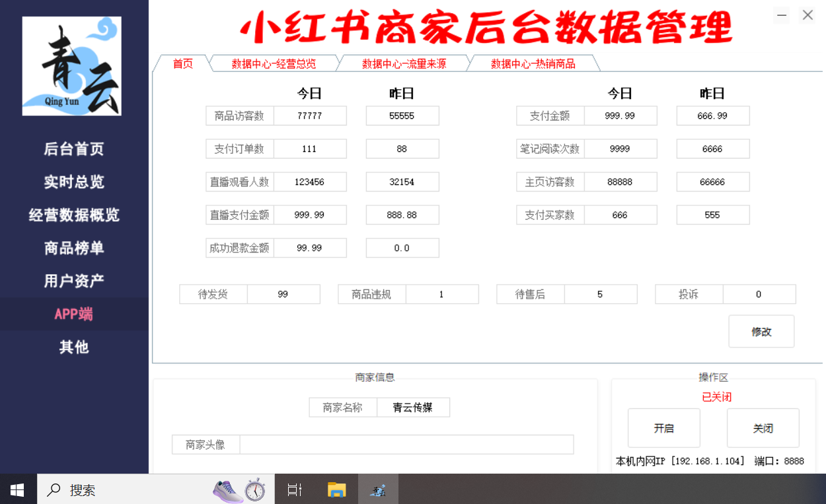Screen dimensions: 826x504
Task: Select 其他 in the sidebar
Action: (x=74, y=347)
